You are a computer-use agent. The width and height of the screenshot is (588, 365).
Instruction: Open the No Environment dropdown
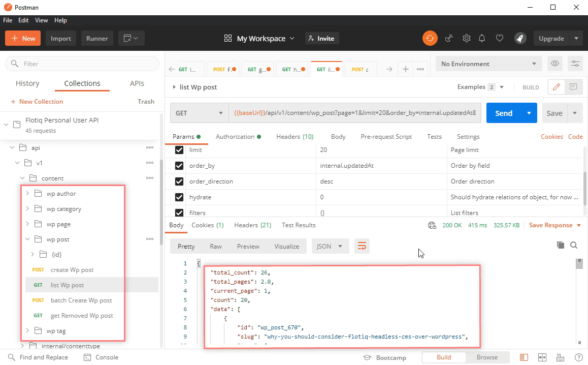(x=488, y=64)
